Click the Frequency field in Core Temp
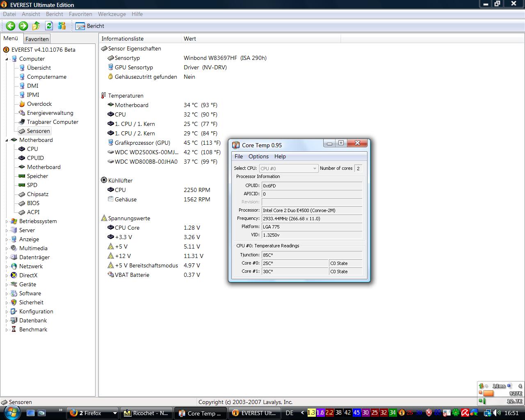The width and height of the screenshot is (525, 420). (x=312, y=219)
